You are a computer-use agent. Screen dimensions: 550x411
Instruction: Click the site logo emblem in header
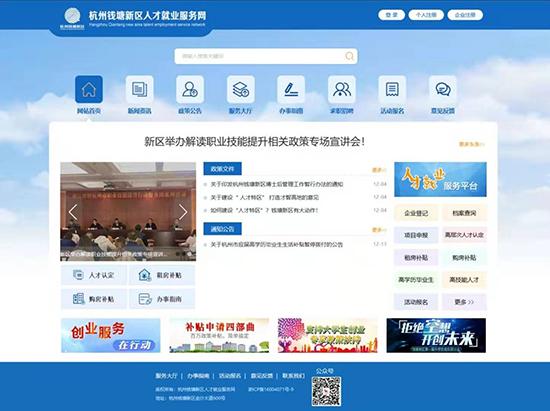point(72,16)
